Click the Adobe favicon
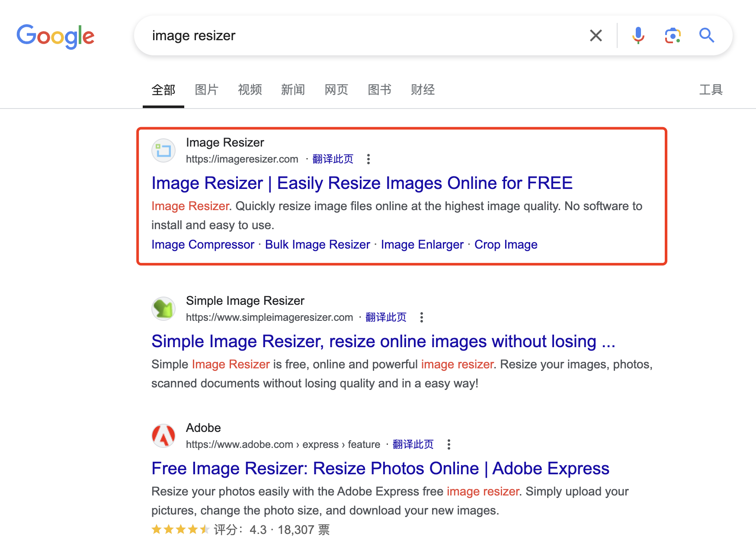This screenshot has height=556, width=756. pos(163,436)
